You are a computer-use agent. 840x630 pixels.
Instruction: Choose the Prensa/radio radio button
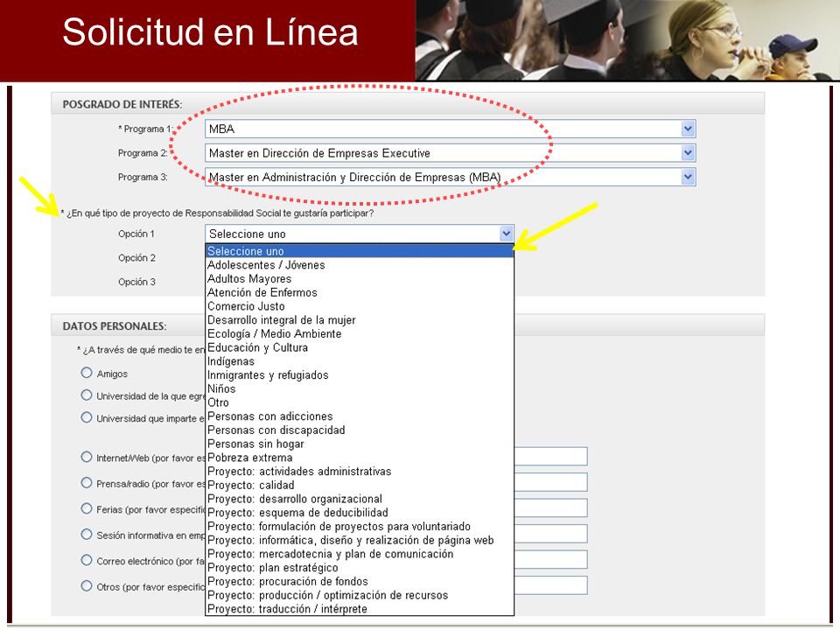click(x=87, y=483)
